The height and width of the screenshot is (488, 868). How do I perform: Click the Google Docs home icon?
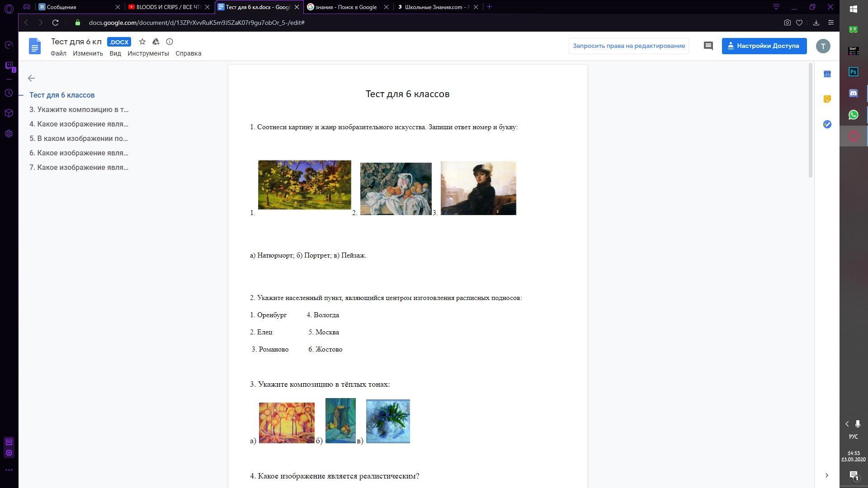(x=35, y=46)
